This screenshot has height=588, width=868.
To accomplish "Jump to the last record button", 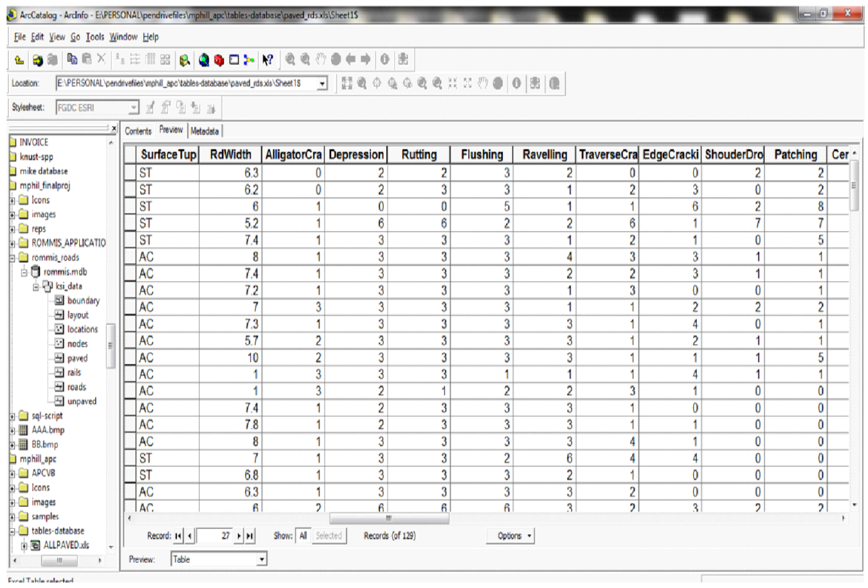I will 250,536.
